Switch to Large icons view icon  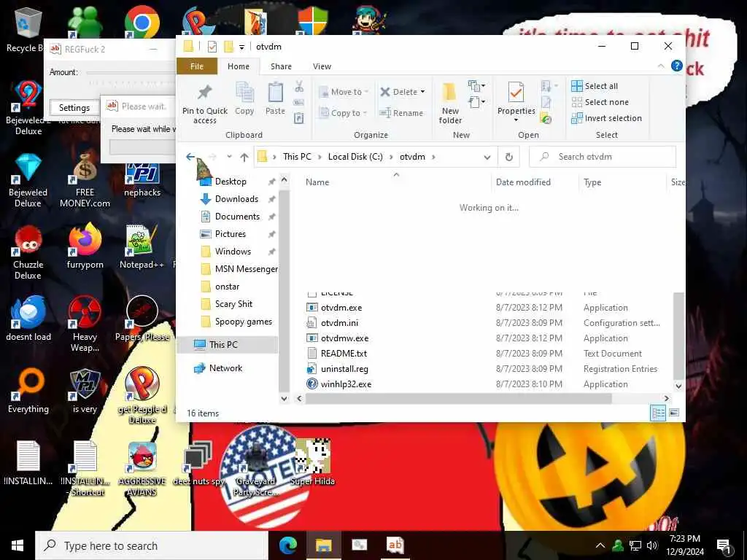[x=673, y=413]
